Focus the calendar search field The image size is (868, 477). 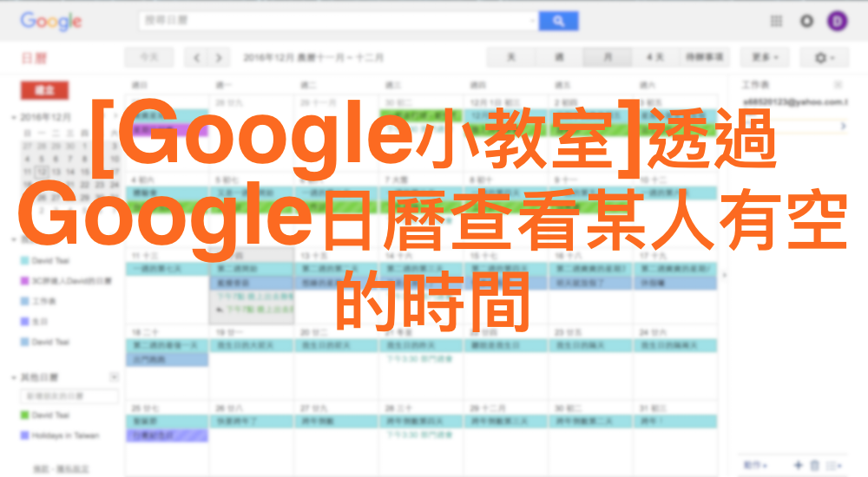(338, 21)
